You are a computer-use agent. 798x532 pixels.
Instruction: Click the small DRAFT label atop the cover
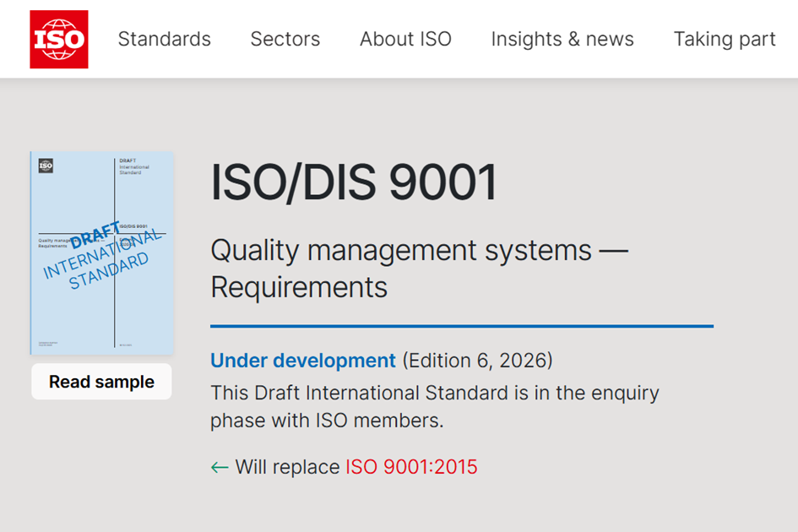tap(128, 160)
